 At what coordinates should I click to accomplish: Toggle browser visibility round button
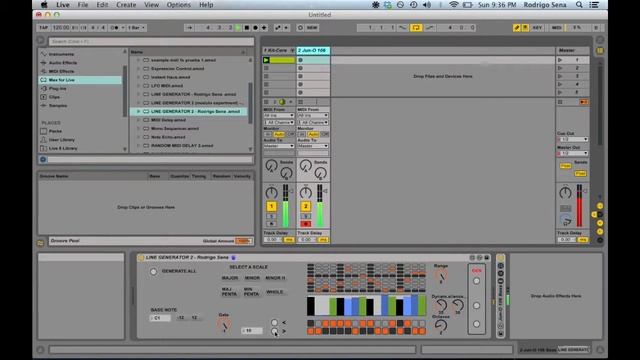tap(40, 40)
